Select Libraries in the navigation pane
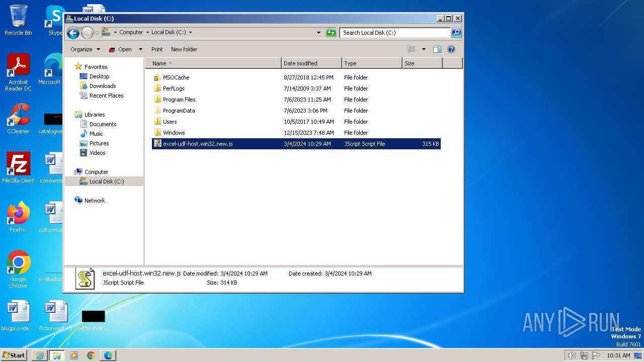Image resolution: width=644 pixels, height=362 pixels. (95, 115)
